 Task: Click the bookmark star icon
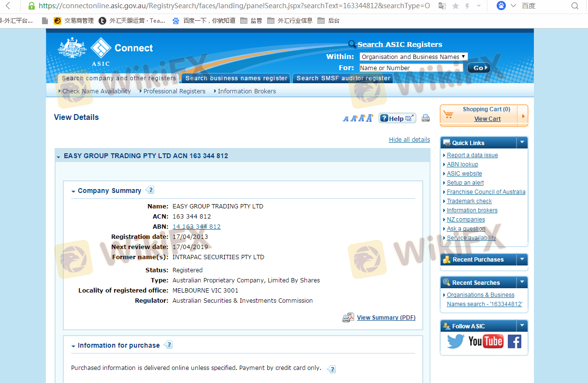click(x=455, y=6)
